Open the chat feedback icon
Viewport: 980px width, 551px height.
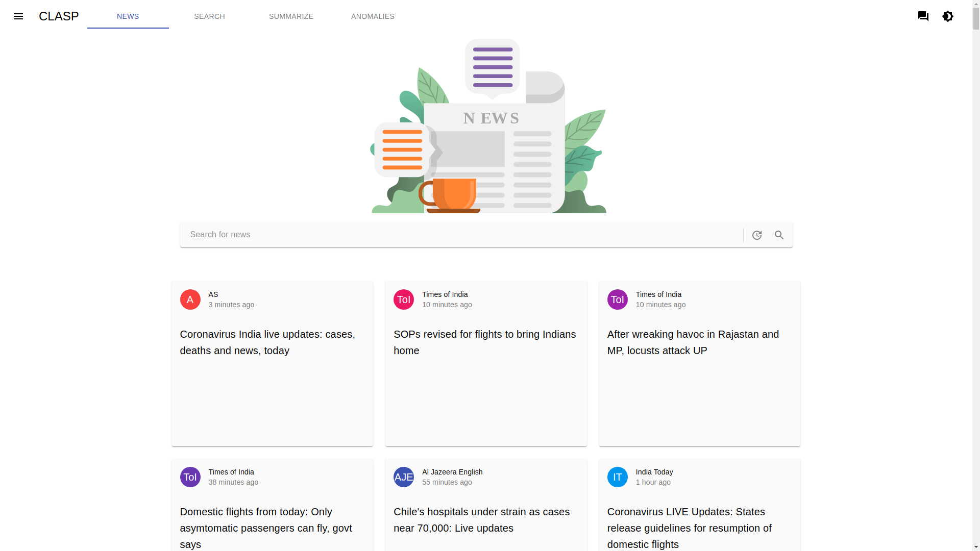923,16
